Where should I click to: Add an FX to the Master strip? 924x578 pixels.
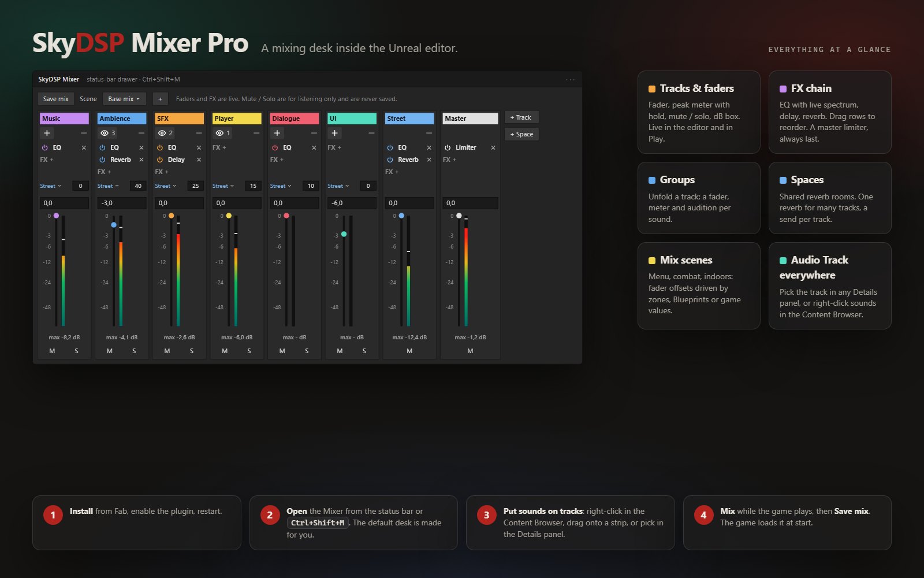[x=450, y=160]
